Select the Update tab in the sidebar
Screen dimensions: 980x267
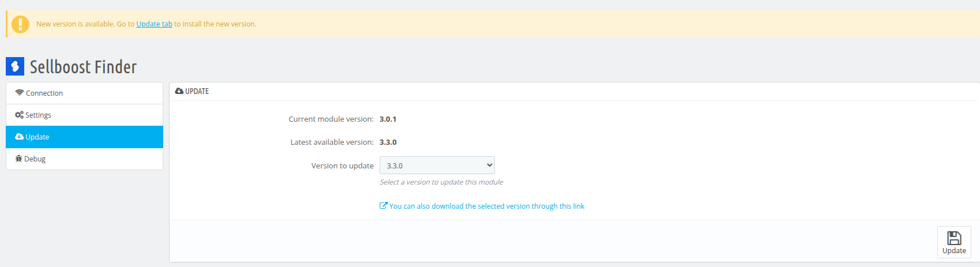(x=84, y=137)
